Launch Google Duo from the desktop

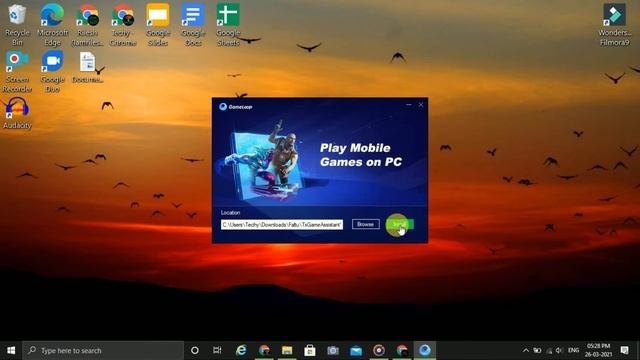(x=52, y=71)
